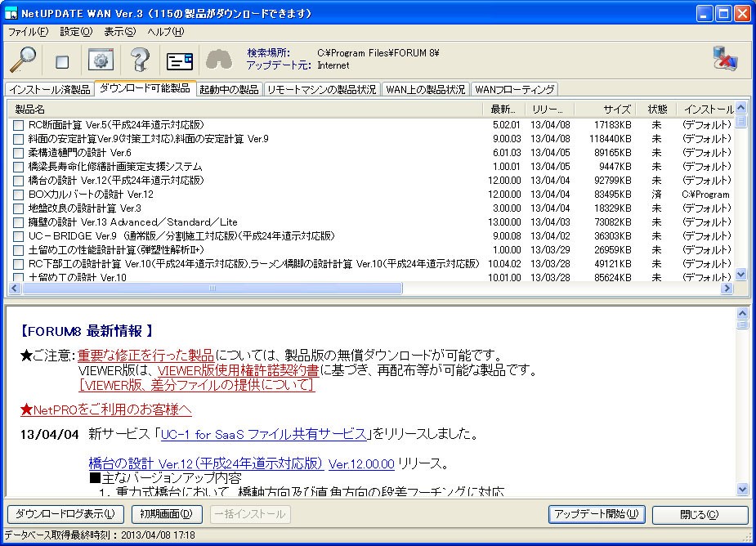Click news pane scrollbar down arrow
Viewport: 756px width, 546px height.
pyautogui.click(x=742, y=490)
